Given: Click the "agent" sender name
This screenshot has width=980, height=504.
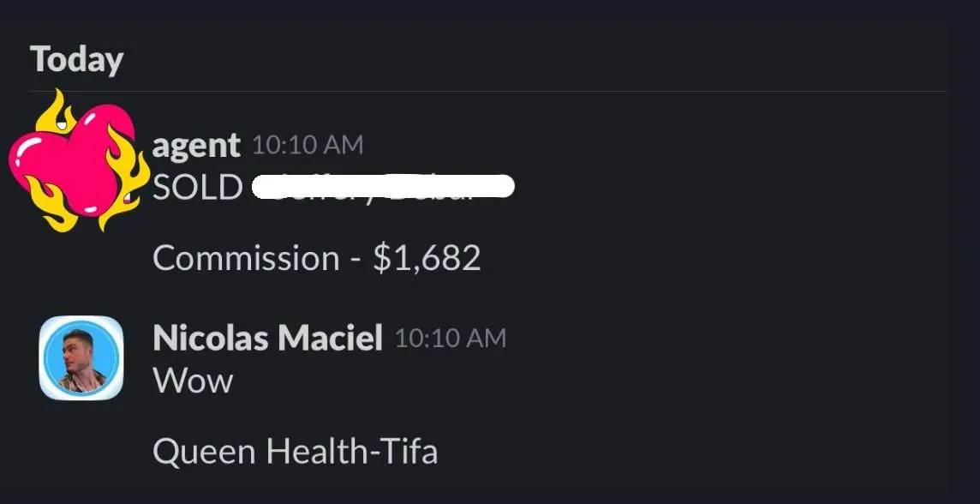Looking at the screenshot, I should (196, 145).
